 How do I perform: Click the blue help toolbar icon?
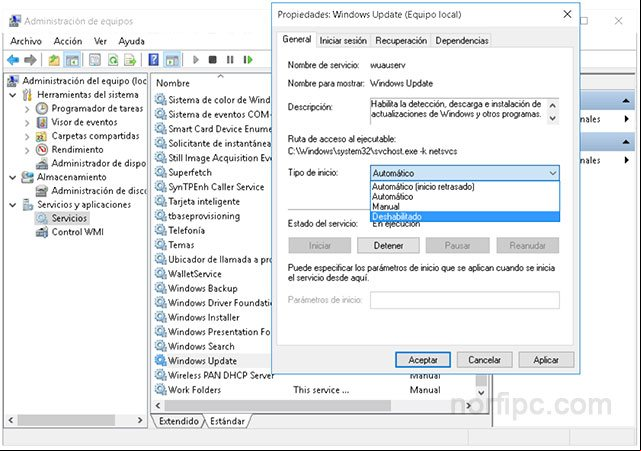[x=153, y=60]
